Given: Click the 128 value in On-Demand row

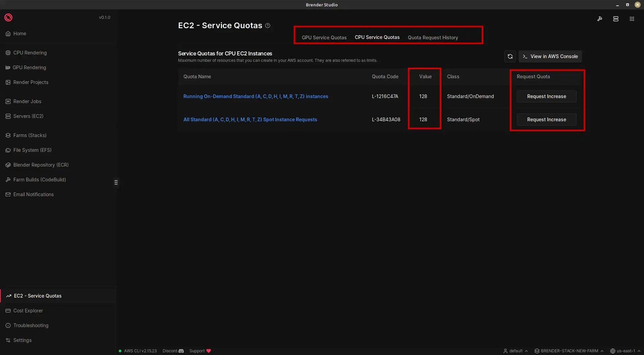Looking at the screenshot, I should tap(423, 96).
